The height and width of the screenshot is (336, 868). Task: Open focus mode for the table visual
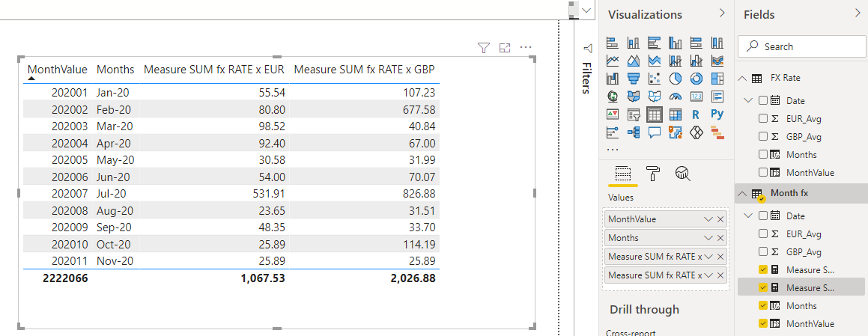tap(504, 48)
